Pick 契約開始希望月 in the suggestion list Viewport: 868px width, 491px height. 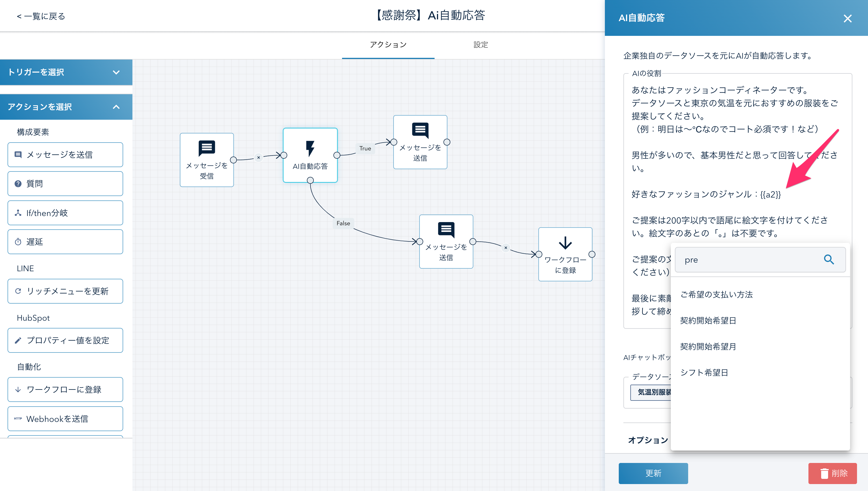(708, 346)
